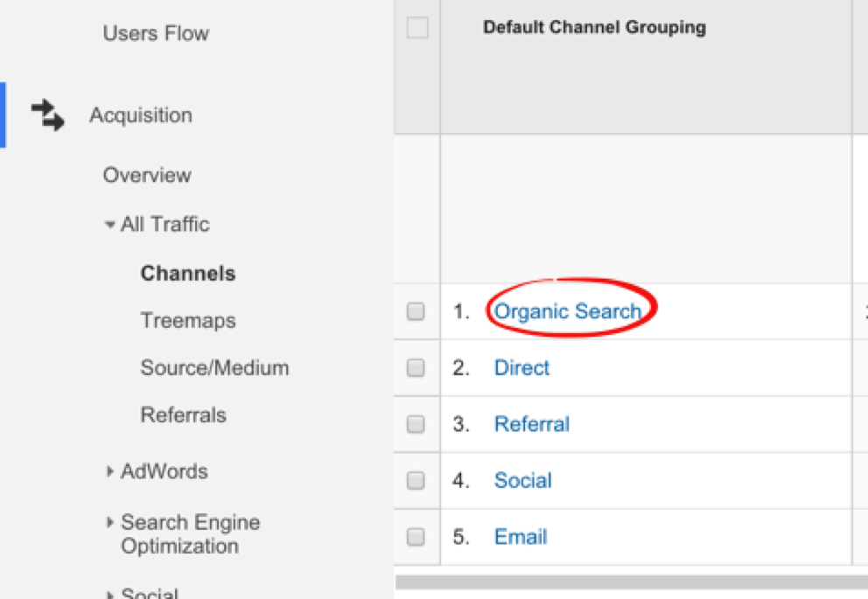868x599 pixels.
Task: Open the Acquisition Overview page
Action: (146, 175)
